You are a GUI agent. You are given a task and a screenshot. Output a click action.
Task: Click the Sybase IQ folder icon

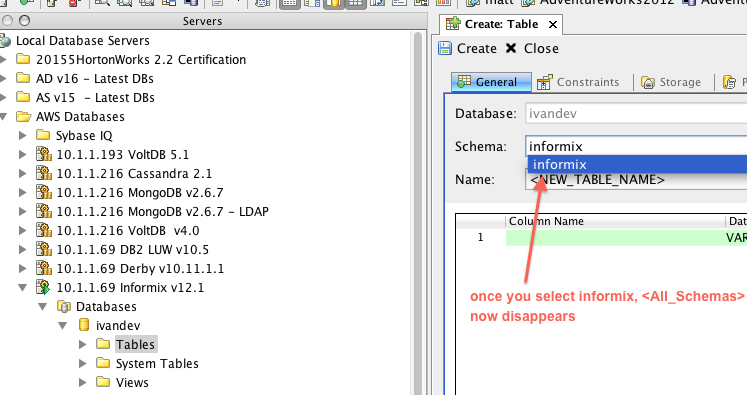(x=43, y=135)
